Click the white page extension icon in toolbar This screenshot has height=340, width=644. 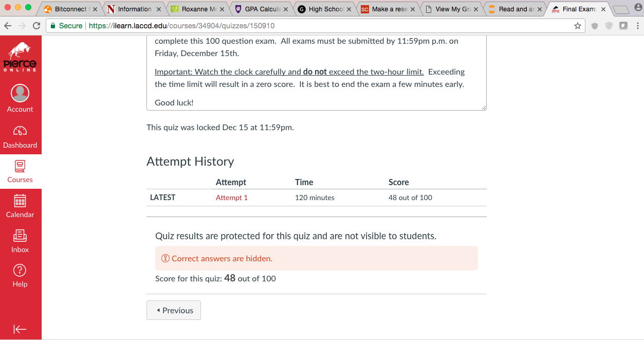click(x=623, y=26)
